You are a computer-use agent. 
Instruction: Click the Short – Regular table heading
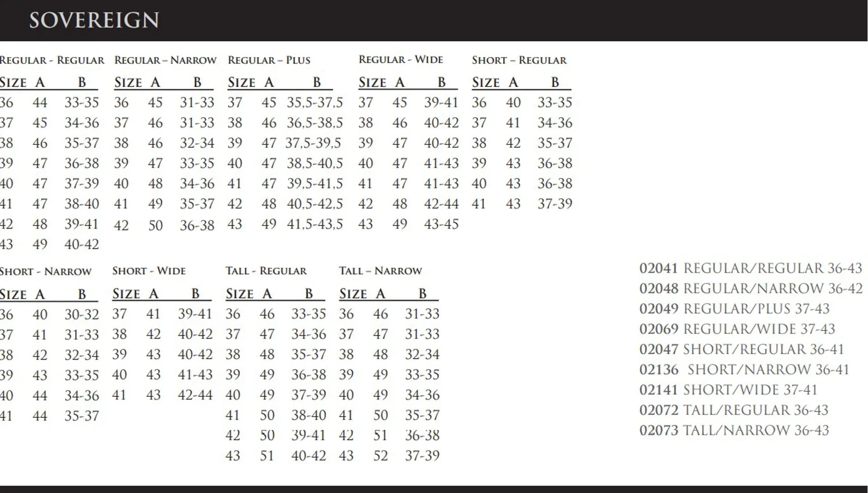click(519, 60)
